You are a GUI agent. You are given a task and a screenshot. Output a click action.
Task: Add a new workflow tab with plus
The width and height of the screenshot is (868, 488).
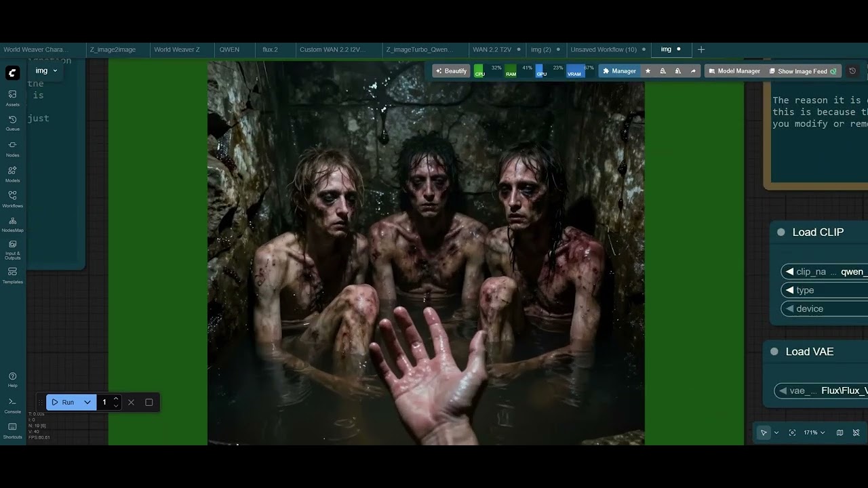701,49
